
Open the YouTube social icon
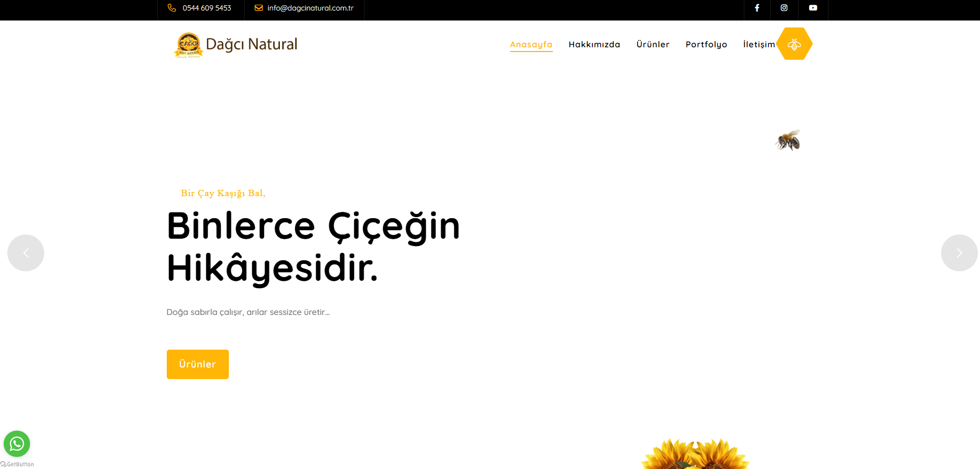click(813, 8)
